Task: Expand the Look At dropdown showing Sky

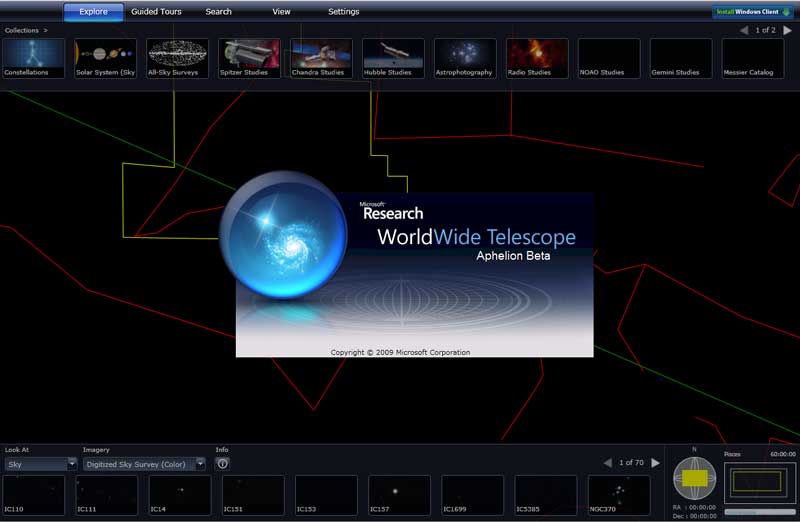Action: (41, 464)
